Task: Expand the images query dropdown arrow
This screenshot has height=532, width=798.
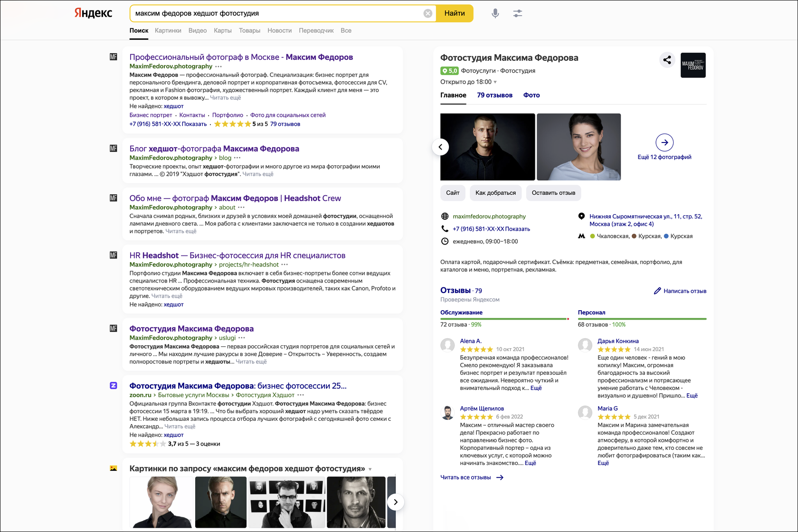Action: [370, 469]
